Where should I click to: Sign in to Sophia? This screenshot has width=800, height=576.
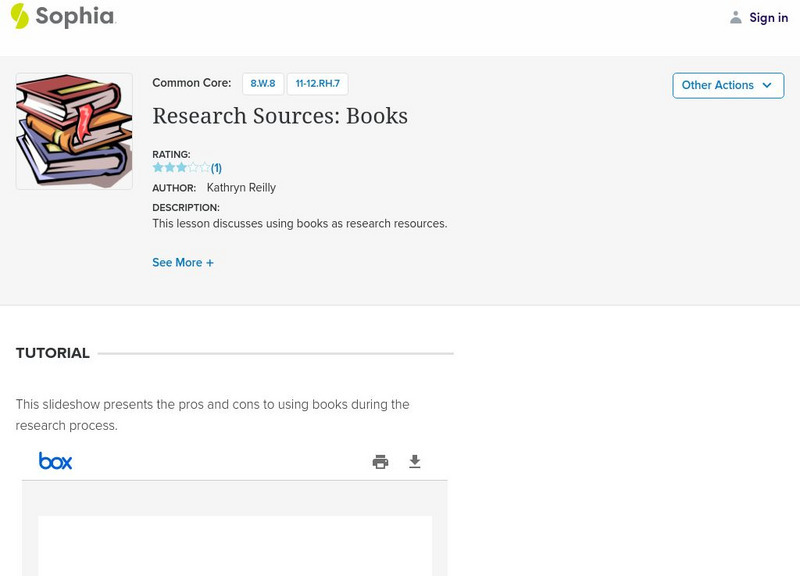coord(769,17)
